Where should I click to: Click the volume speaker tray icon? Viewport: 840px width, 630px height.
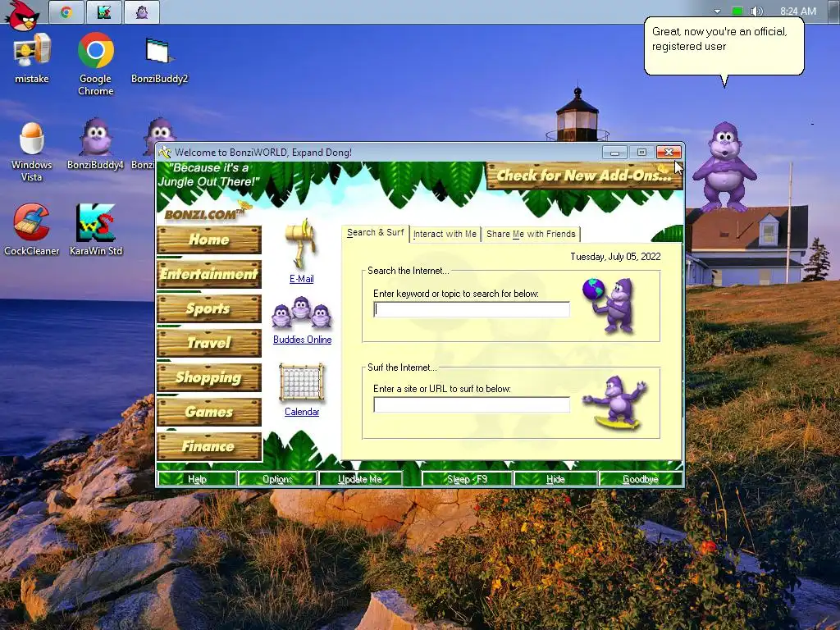(756, 11)
